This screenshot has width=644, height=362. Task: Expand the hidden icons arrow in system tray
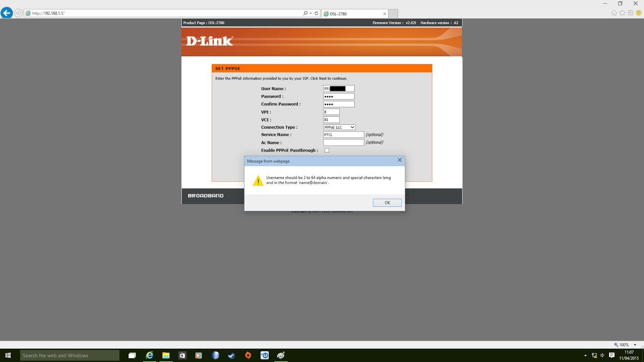click(585, 355)
